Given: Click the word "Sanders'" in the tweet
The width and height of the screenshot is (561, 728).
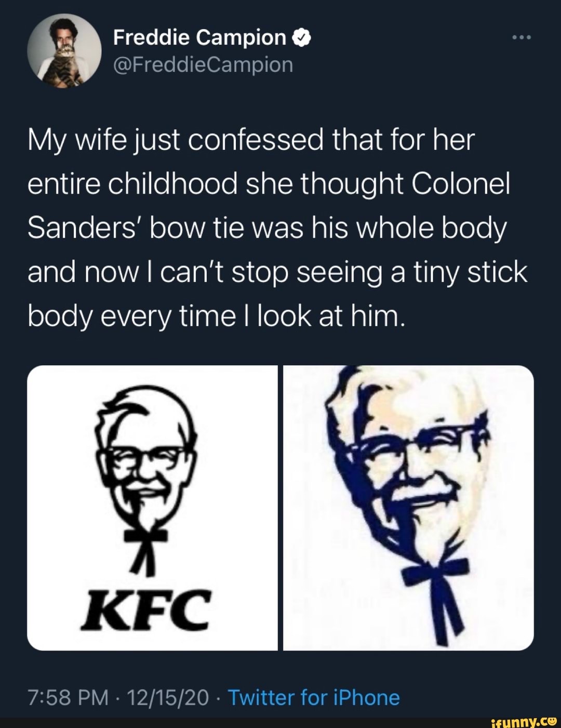Looking at the screenshot, I should pyautogui.click(x=84, y=228).
